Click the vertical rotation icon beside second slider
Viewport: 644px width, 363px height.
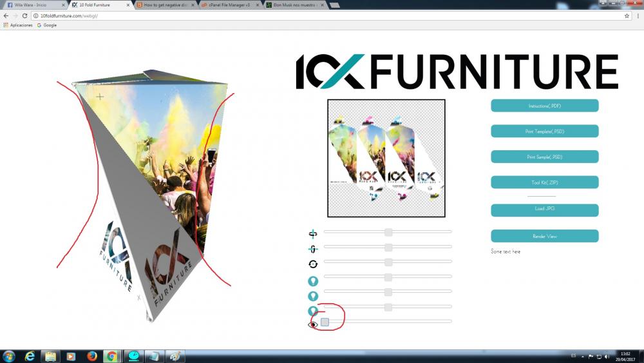[x=312, y=249]
